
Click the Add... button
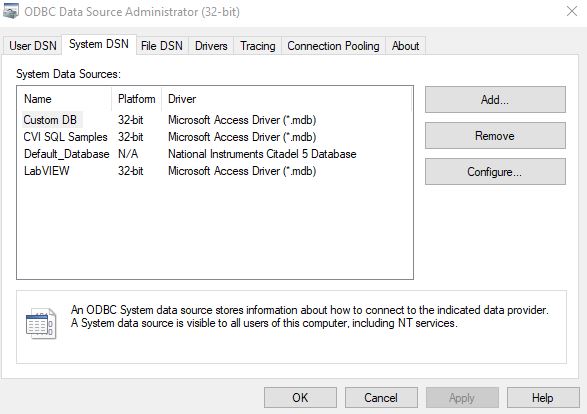tap(495, 100)
